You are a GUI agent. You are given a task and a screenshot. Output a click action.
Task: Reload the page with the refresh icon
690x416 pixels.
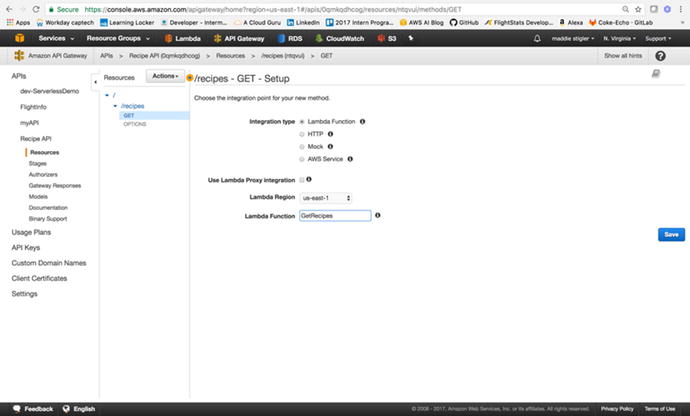(x=36, y=9)
